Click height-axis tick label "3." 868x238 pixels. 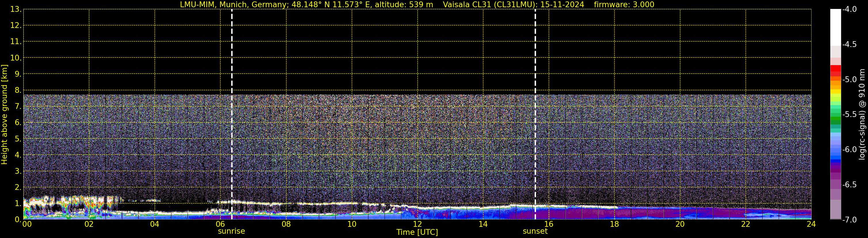click(18, 171)
